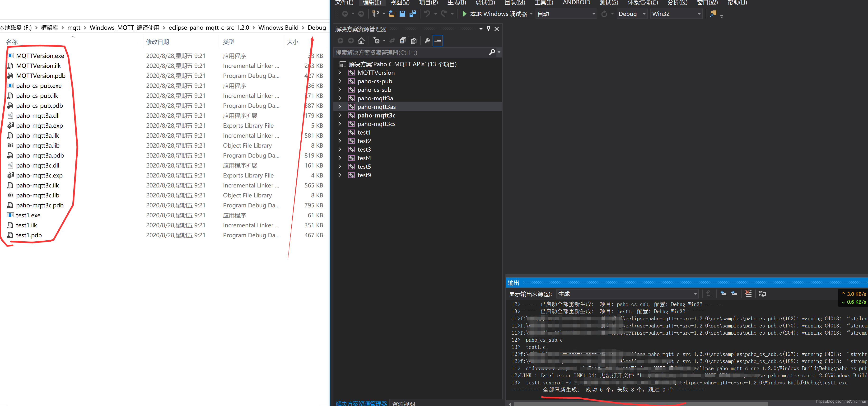Click the Home icon in Solution Explorer
The image size is (868, 406).
(x=361, y=40)
